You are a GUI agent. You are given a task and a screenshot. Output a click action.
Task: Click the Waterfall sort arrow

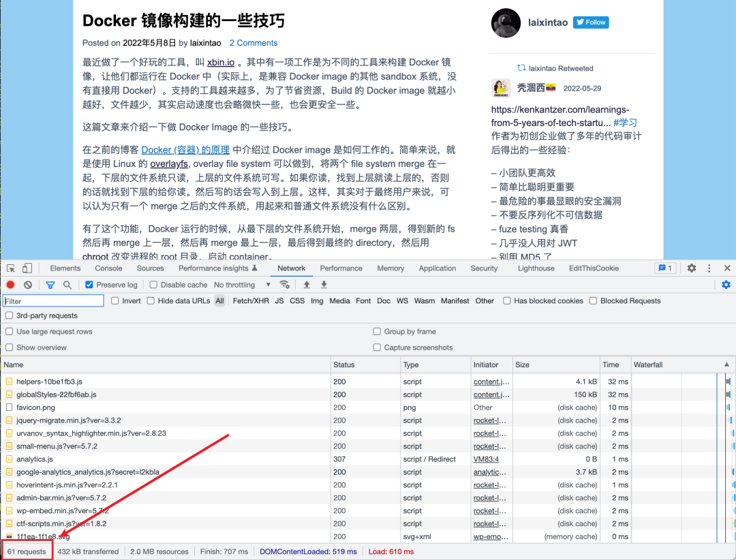point(726,364)
